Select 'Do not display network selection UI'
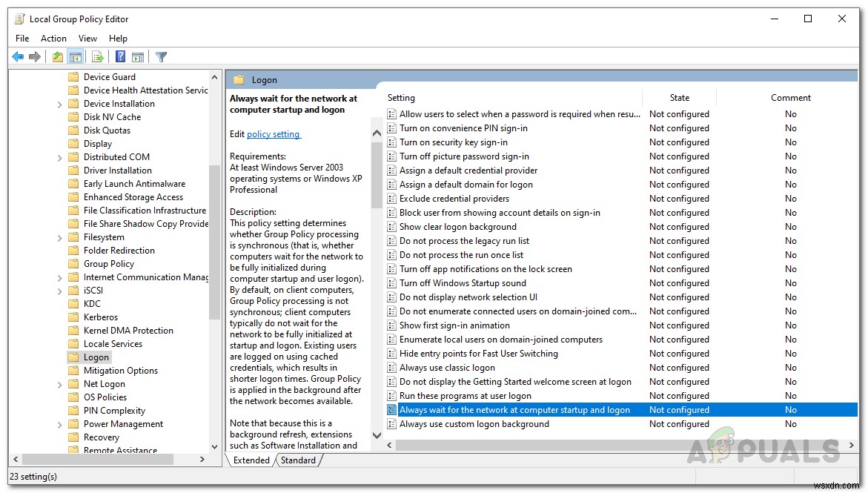868x493 pixels. (x=468, y=297)
